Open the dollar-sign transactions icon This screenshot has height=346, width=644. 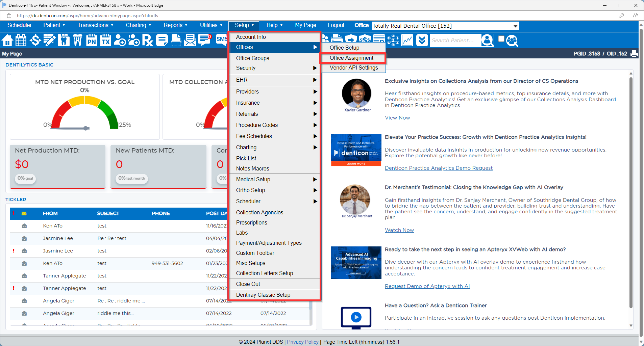pyautogui.click(x=35, y=41)
